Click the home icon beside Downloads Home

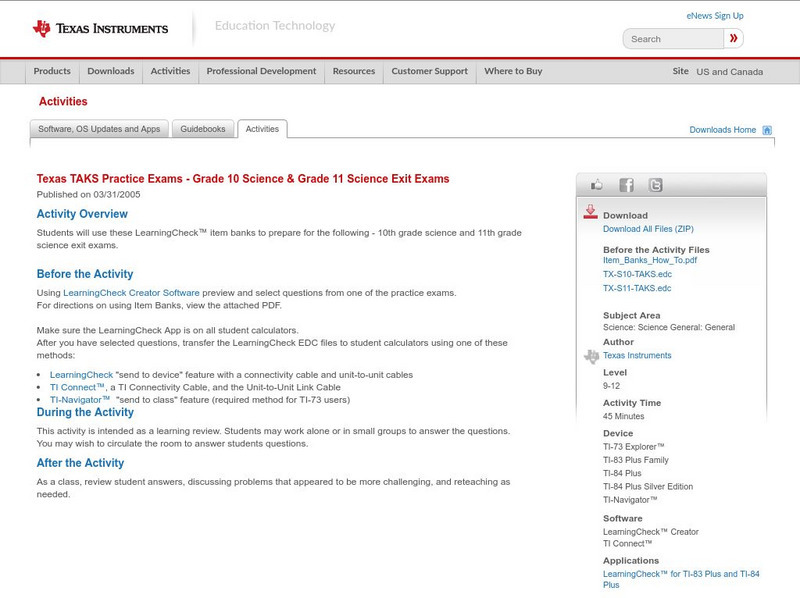pyautogui.click(x=766, y=129)
